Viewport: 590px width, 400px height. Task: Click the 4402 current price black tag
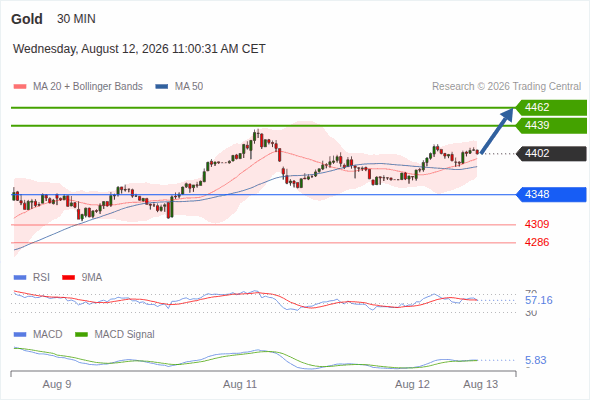pos(551,154)
